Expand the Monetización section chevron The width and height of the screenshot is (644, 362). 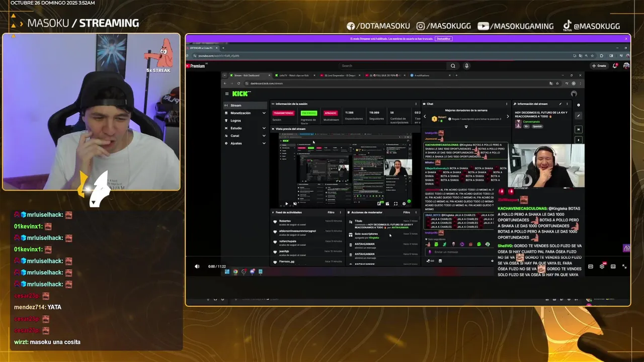tap(264, 113)
